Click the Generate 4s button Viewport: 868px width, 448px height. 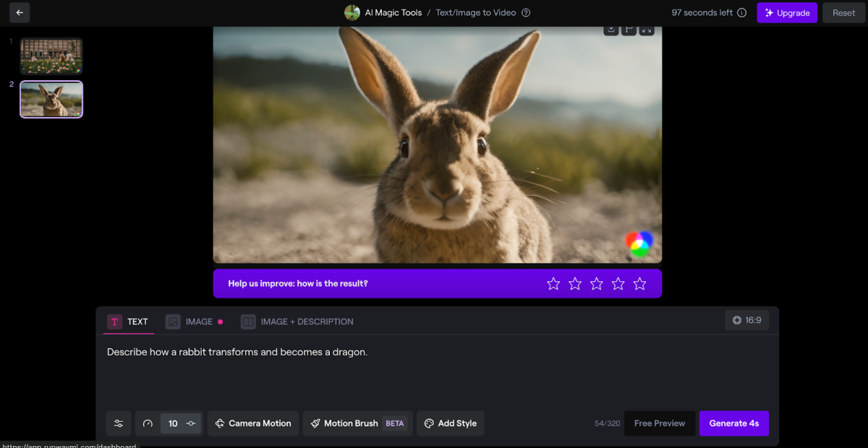coord(733,423)
